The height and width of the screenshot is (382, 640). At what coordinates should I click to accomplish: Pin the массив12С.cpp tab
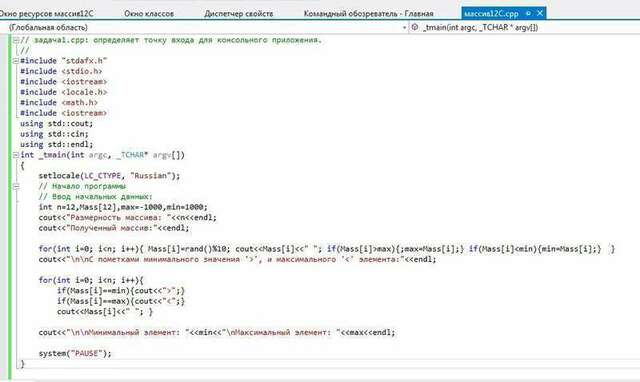[x=529, y=13]
